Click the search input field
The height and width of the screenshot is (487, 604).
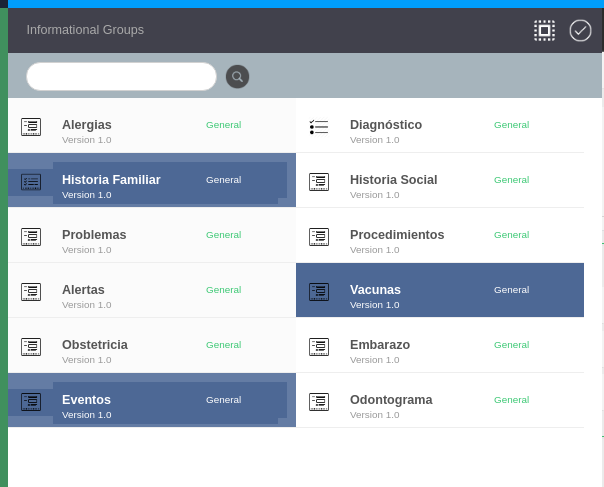click(x=121, y=77)
